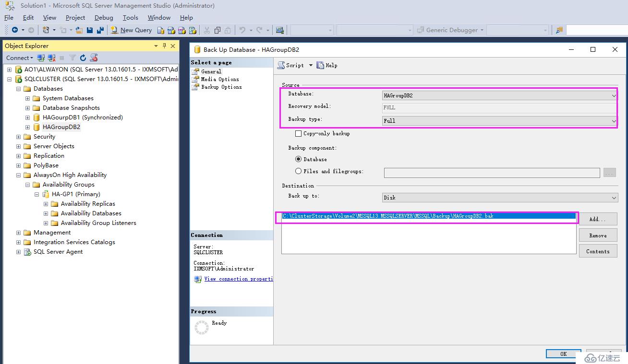Click the Navigate Backward toolbar icon
This screenshot has width=628, height=364.
pyautogui.click(x=15, y=30)
